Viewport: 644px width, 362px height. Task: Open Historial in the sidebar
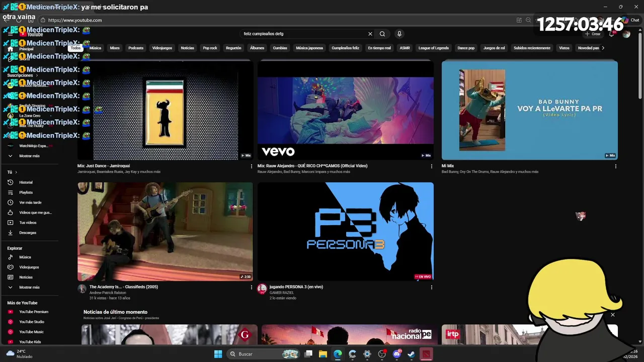pos(26,183)
